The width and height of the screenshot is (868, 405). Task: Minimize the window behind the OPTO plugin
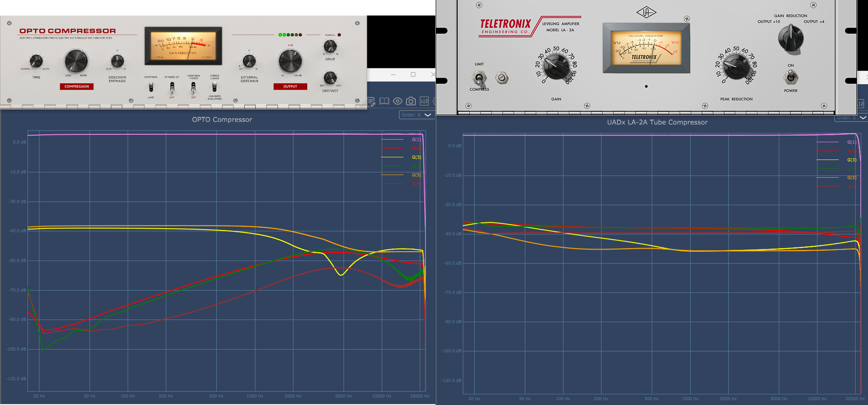(393, 74)
